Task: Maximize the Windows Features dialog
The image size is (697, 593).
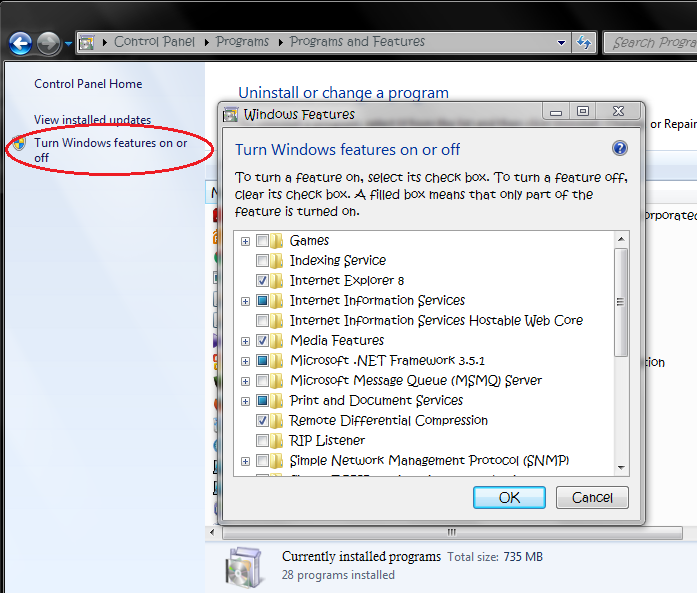Action: (x=583, y=111)
